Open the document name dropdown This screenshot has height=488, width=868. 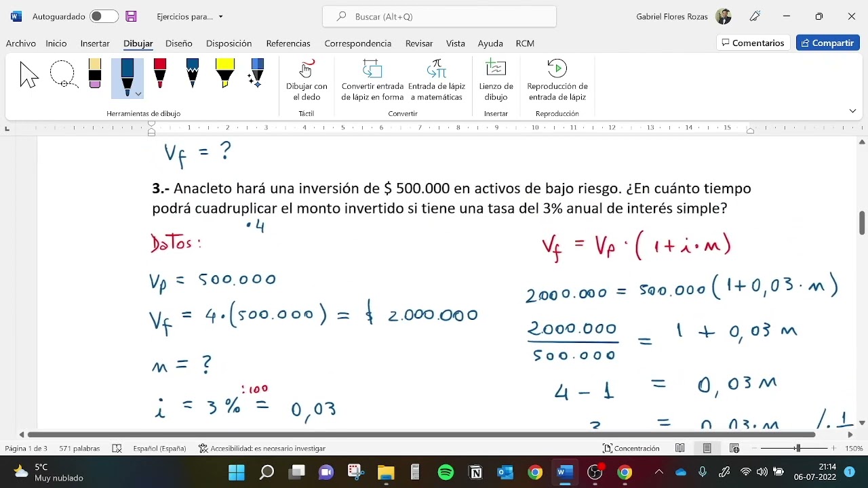(x=220, y=17)
